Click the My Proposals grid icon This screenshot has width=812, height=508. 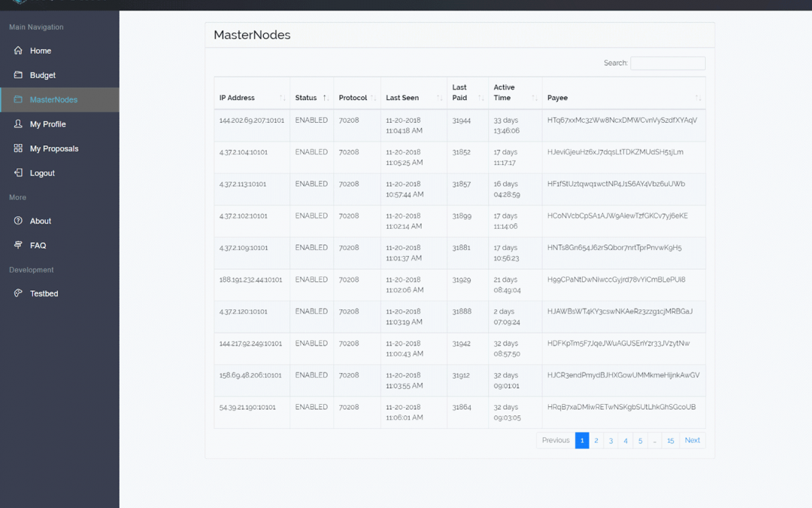[x=18, y=148]
